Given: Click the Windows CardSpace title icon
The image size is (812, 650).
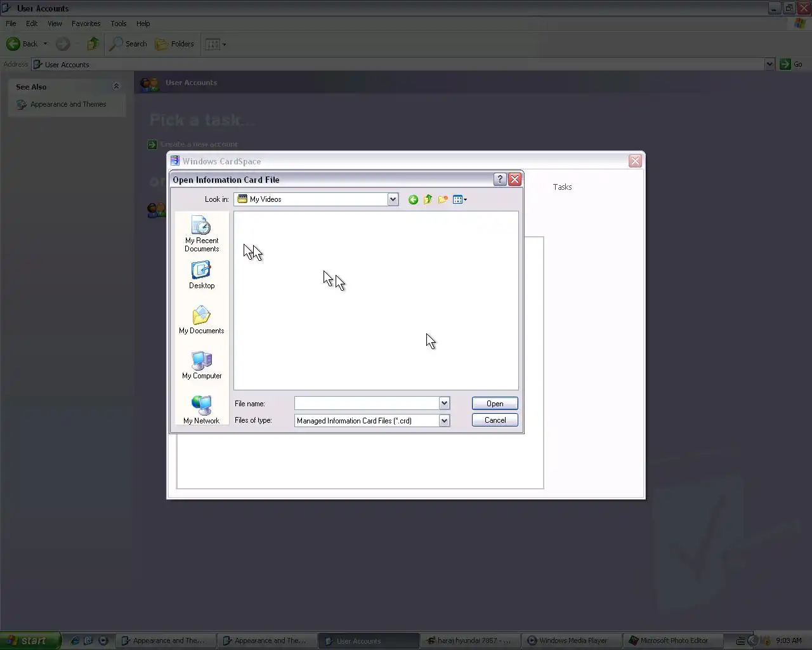Looking at the screenshot, I should point(175,161).
